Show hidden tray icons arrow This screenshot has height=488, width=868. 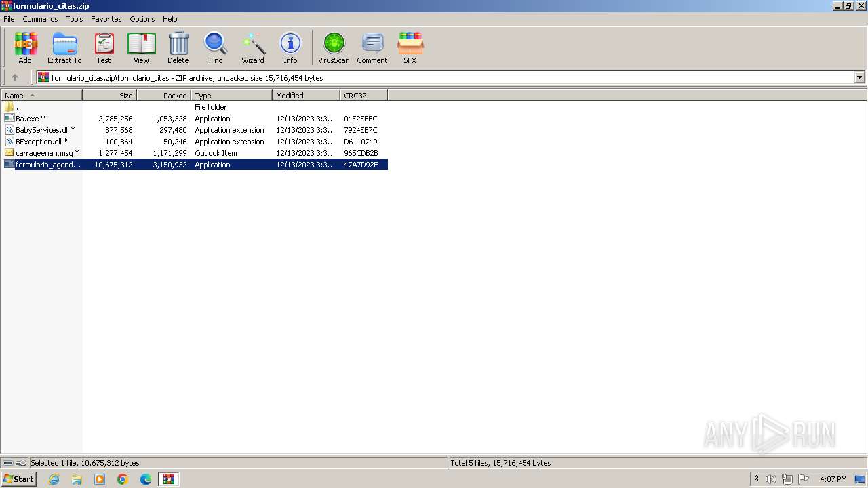pyautogui.click(x=756, y=479)
